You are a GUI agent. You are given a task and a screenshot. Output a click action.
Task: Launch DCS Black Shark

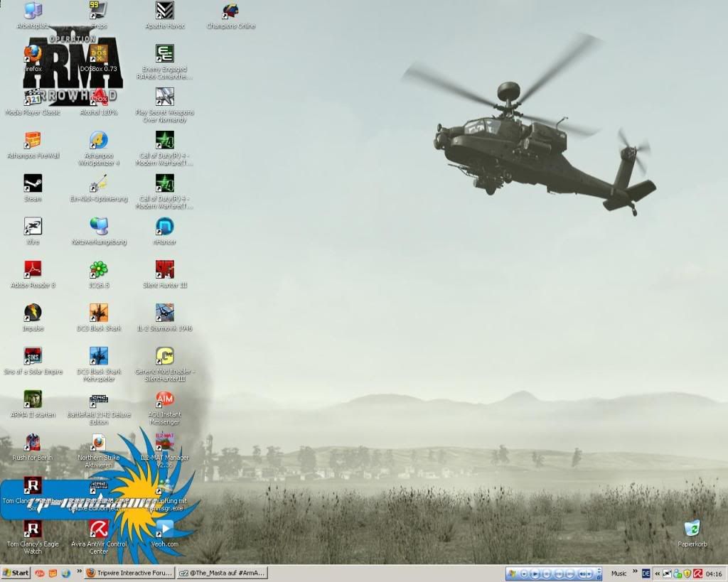97,314
